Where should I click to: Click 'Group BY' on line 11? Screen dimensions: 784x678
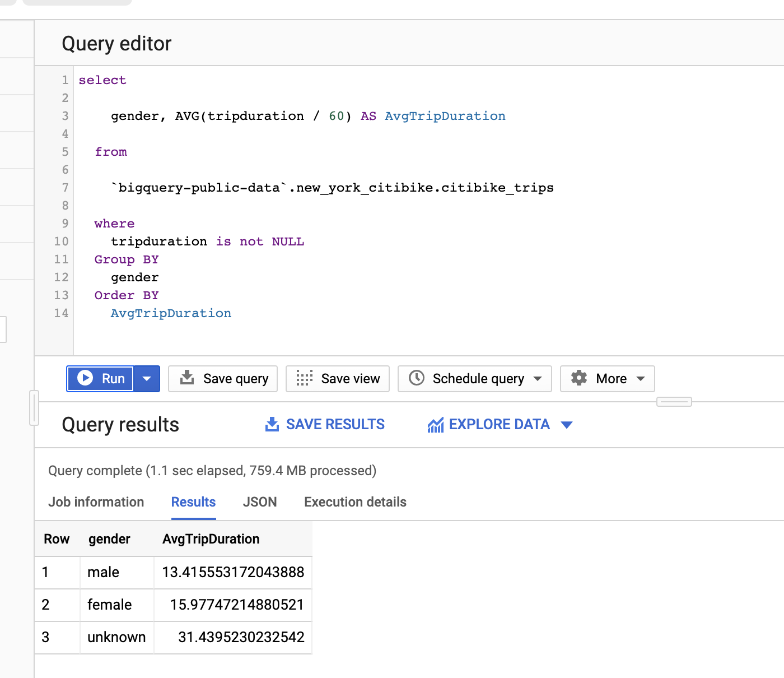[127, 259]
